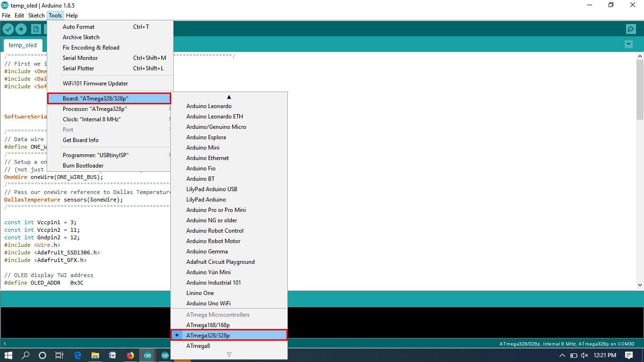Open the Action Center notifications icon
The image size is (644, 362).
pyautogui.click(x=629, y=355)
